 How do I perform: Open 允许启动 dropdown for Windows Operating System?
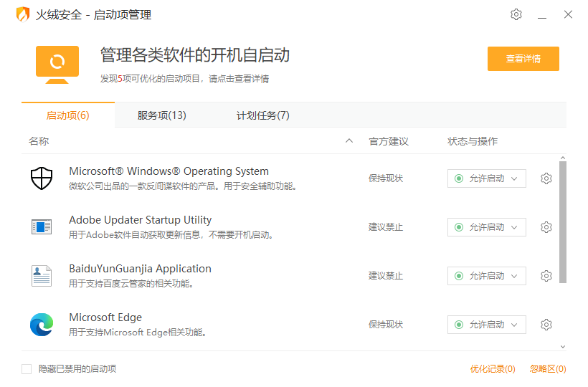pos(486,178)
